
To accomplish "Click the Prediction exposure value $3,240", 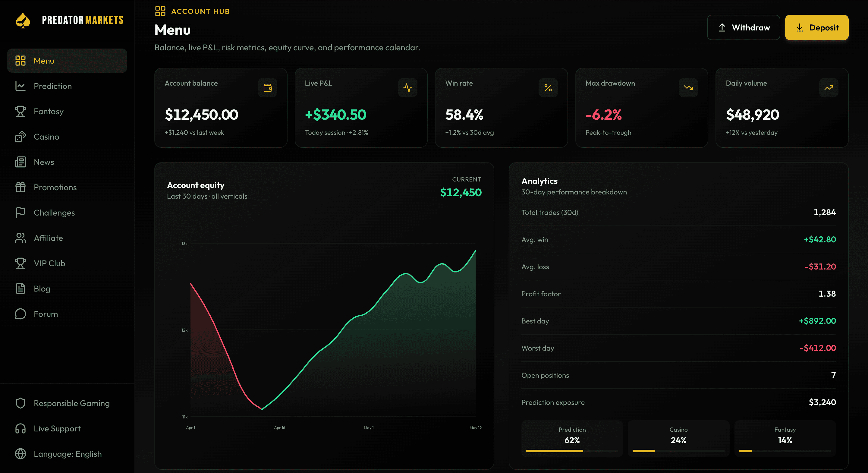I will (x=822, y=402).
